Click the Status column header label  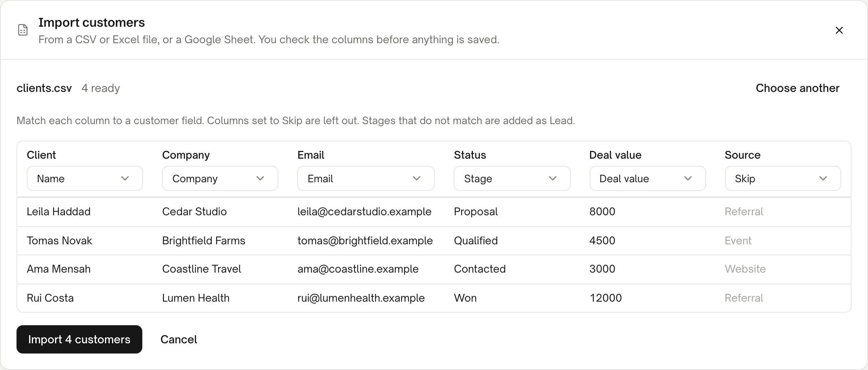click(470, 155)
